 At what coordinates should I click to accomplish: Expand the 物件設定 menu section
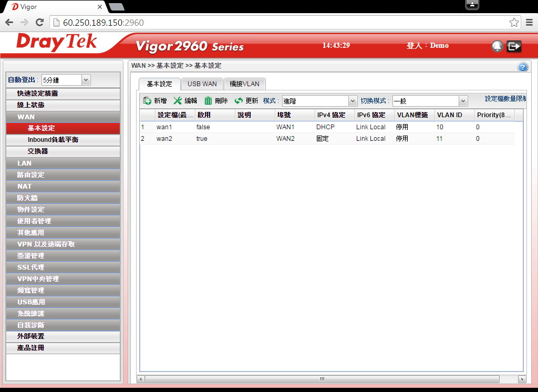(63, 209)
